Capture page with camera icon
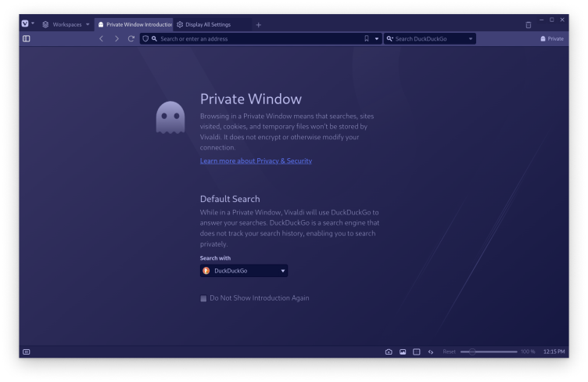The image size is (588, 382). pos(389,352)
